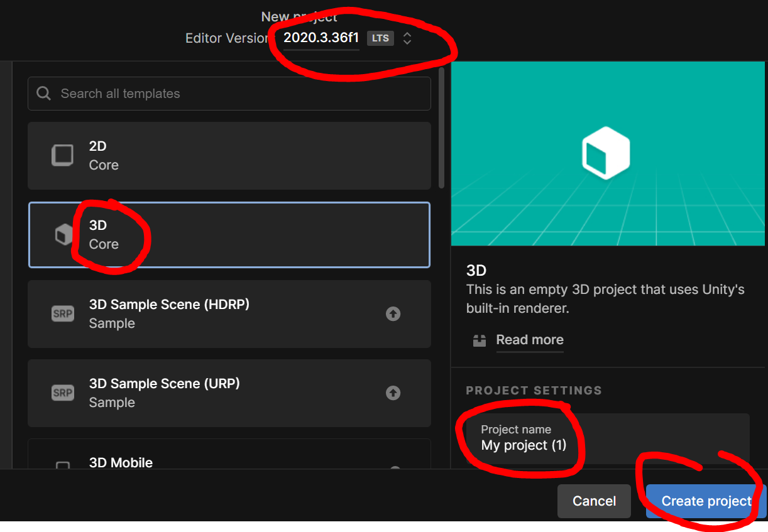Screen dimensions: 768x532
Task: Click the Cancel button
Action: (594, 501)
